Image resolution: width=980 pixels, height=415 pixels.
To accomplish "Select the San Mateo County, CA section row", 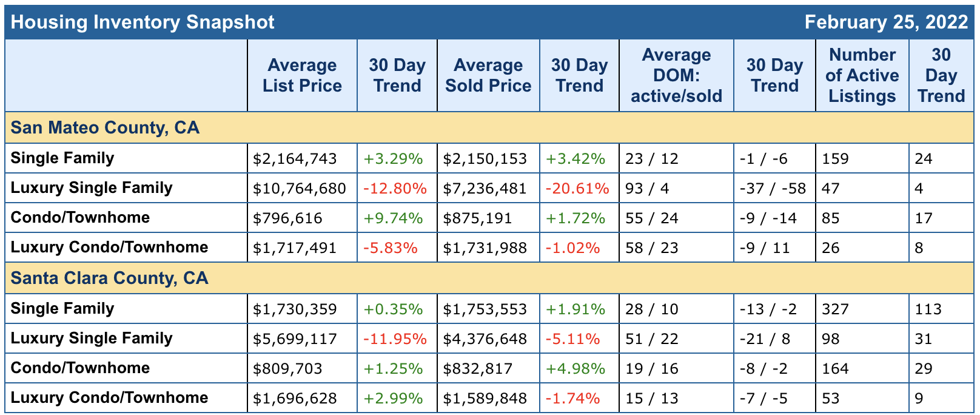I will [x=105, y=128].
